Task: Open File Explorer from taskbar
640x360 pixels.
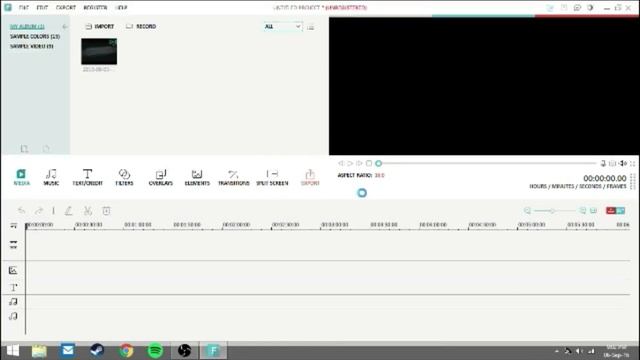Action: point(39,351)
